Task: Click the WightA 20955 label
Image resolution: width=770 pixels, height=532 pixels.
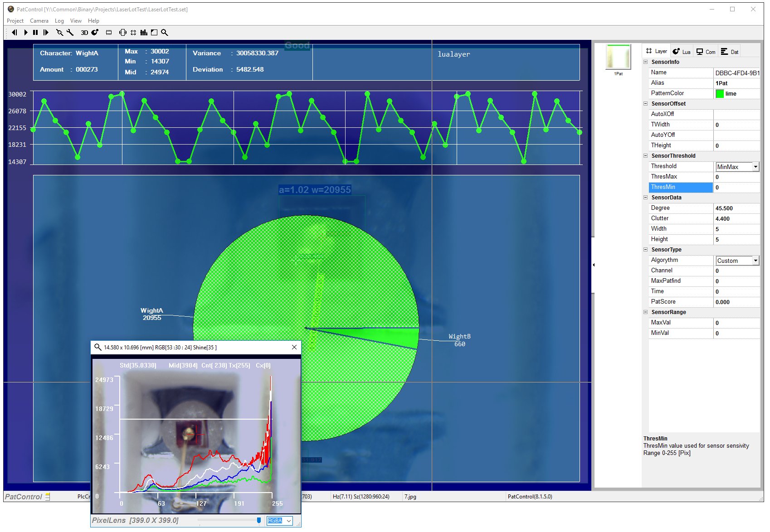Action: click(x=151, y=314)
